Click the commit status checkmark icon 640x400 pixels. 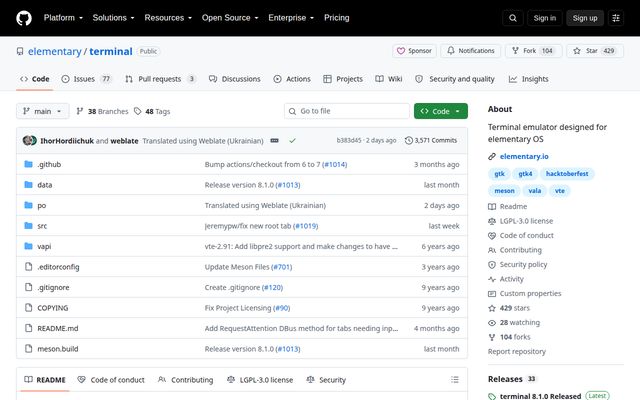pos(292,140)
